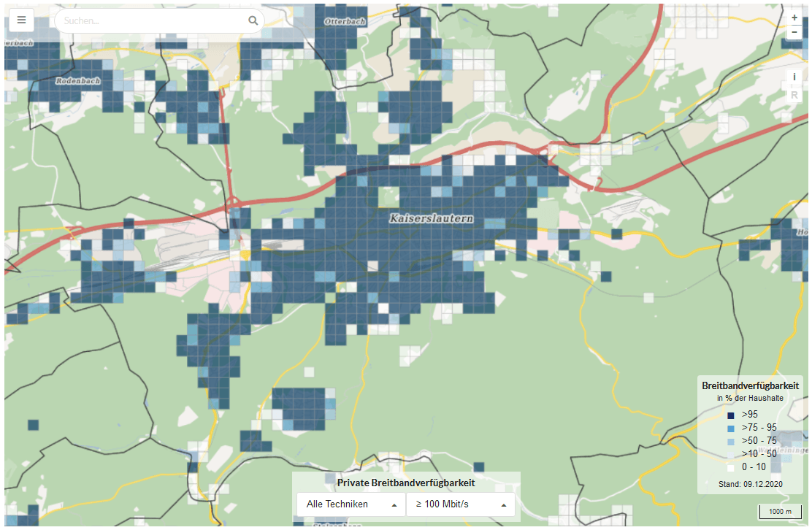812x530 pixels.
Task: Zoom in with the plus button
Action: (x=794, y=18)
